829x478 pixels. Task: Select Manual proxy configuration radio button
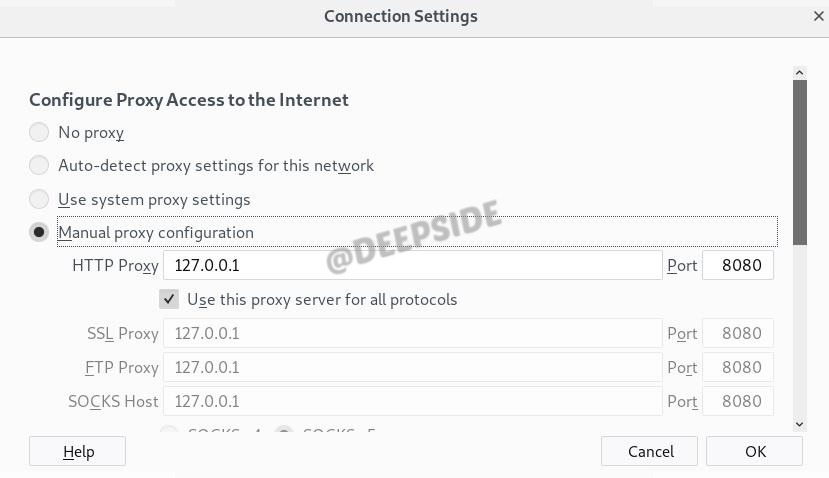pyautogui.click(x=39, y=232)
